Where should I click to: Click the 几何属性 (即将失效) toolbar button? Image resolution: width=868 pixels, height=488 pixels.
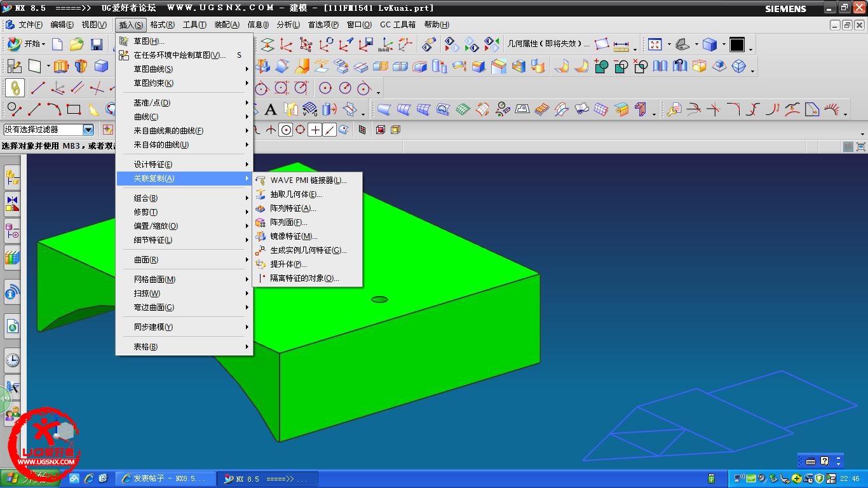pyautogui.click(x=548, y=44)
